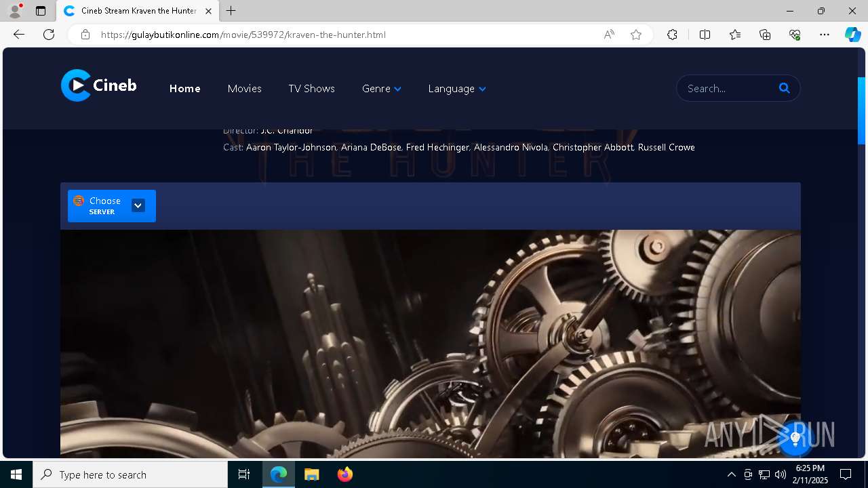Open cast link Christopher Abbott
The image size is (868, 488).
tap(593, 147)
